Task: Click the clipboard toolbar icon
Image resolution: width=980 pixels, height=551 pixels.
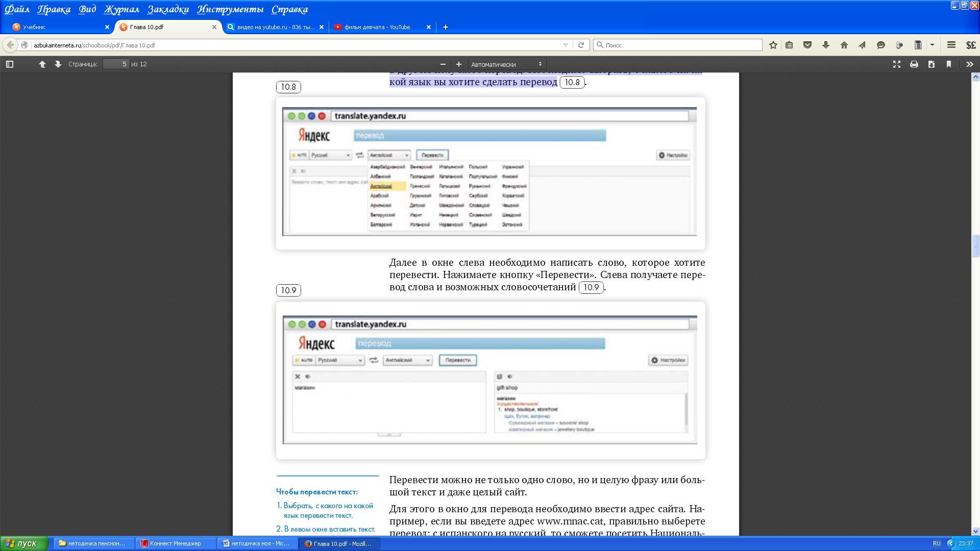Action: 918,45
